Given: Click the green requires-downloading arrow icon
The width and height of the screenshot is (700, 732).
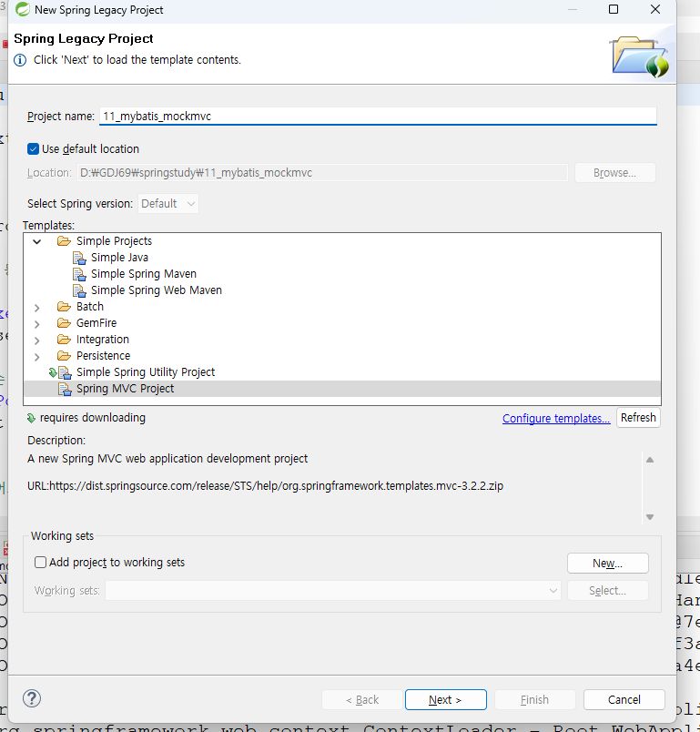Looking at the screenshot, I should click(31, 418).
